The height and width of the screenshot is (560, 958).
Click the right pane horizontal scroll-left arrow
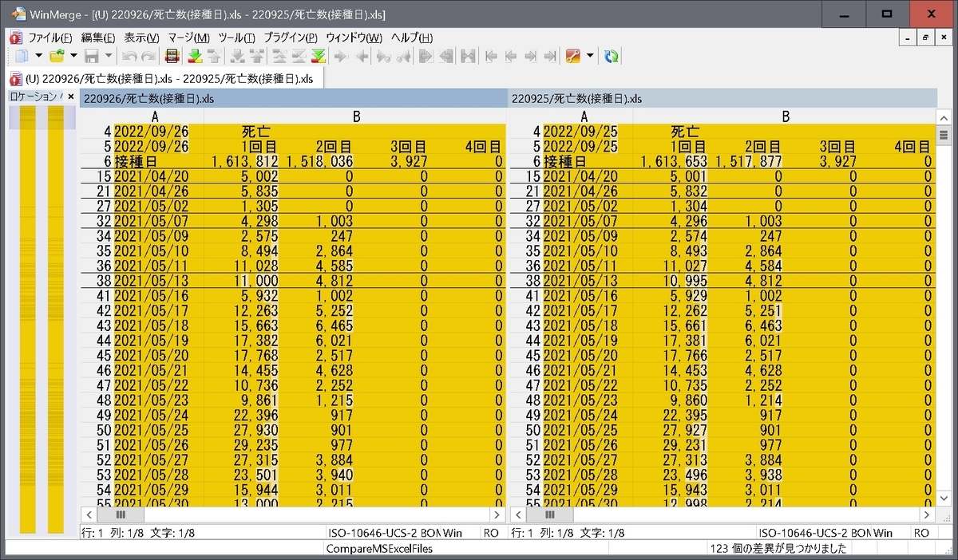517,515
